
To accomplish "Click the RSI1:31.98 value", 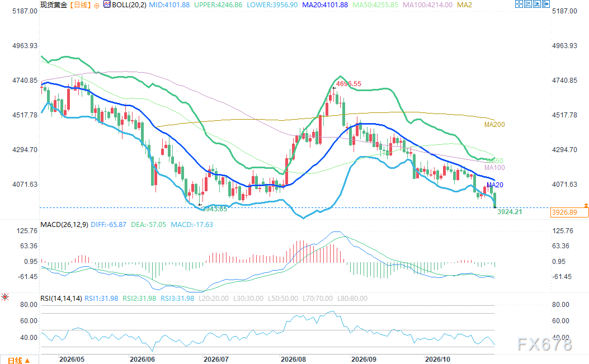I will click(101, 298).
